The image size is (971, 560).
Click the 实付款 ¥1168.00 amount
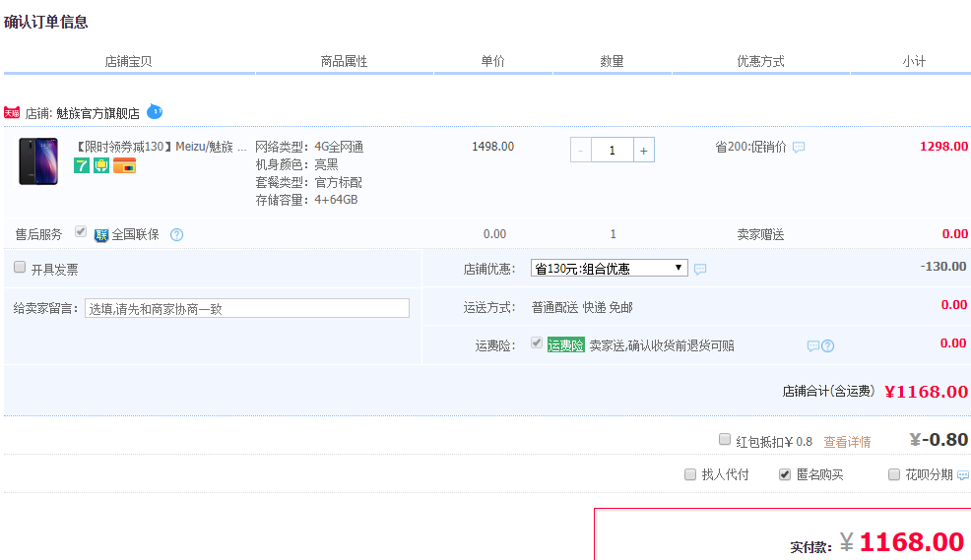tap(902, 542)
